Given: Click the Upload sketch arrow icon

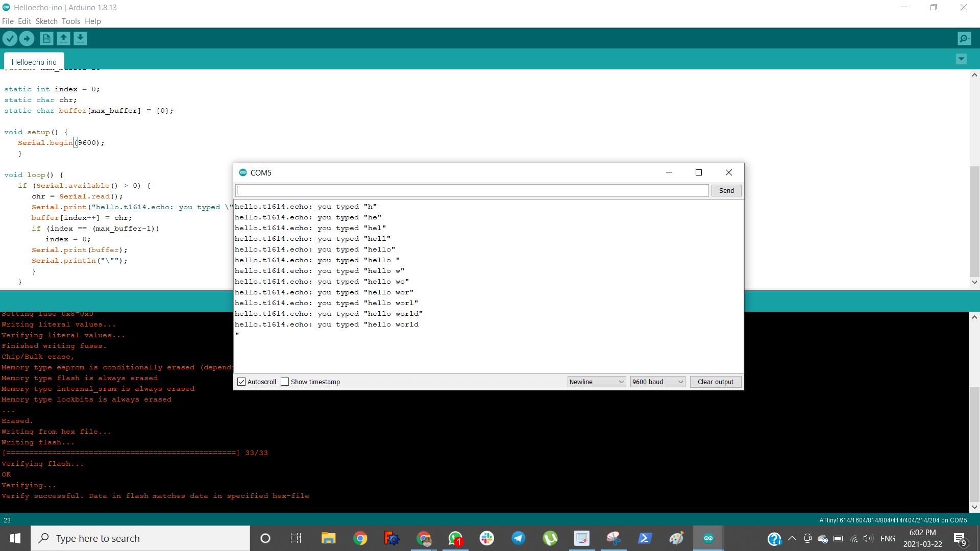Looking at the screenshot, I should pyautogui.click(x=27, y=38).
